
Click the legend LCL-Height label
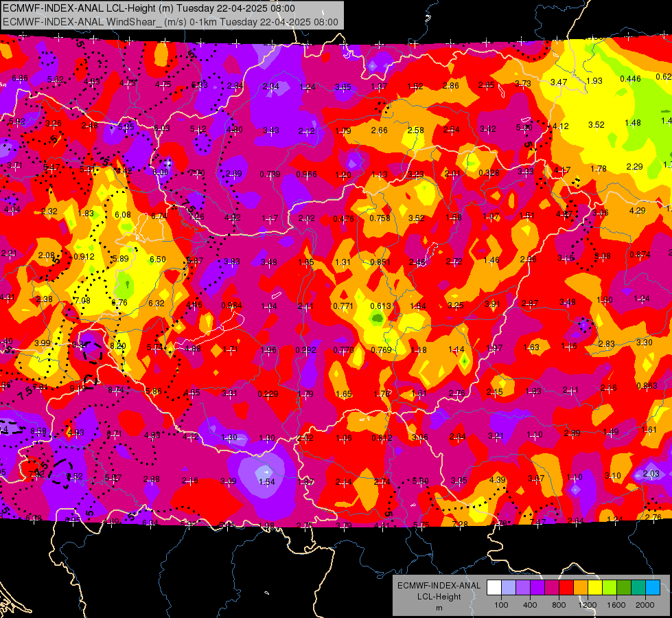click(x=439, y=597)
